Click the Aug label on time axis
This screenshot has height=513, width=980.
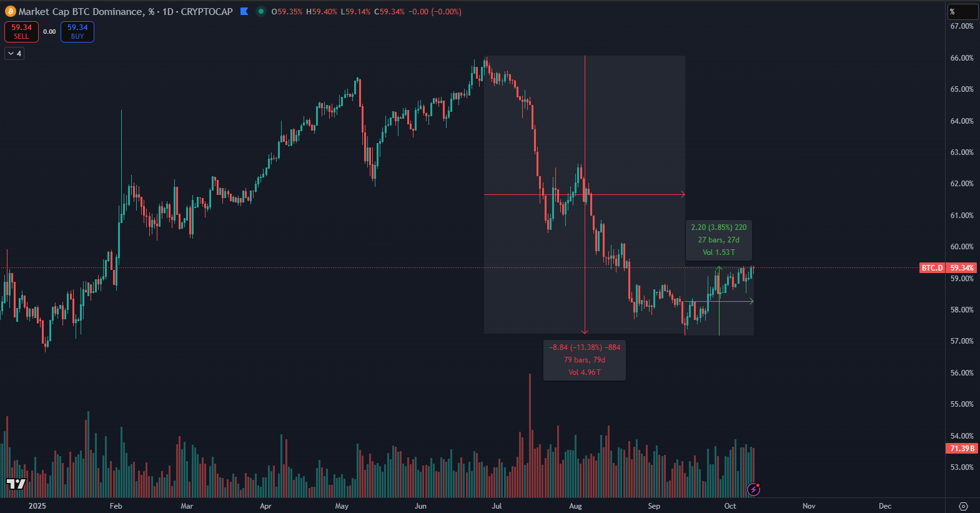575,506
